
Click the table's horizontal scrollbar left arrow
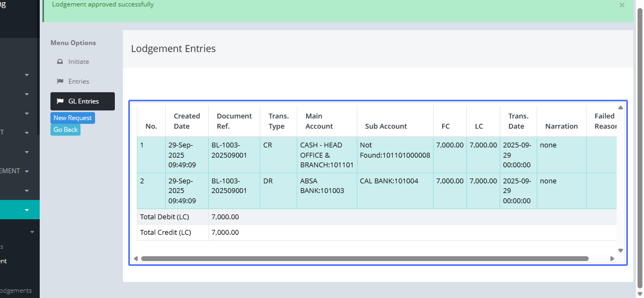[x=136, y=258]
